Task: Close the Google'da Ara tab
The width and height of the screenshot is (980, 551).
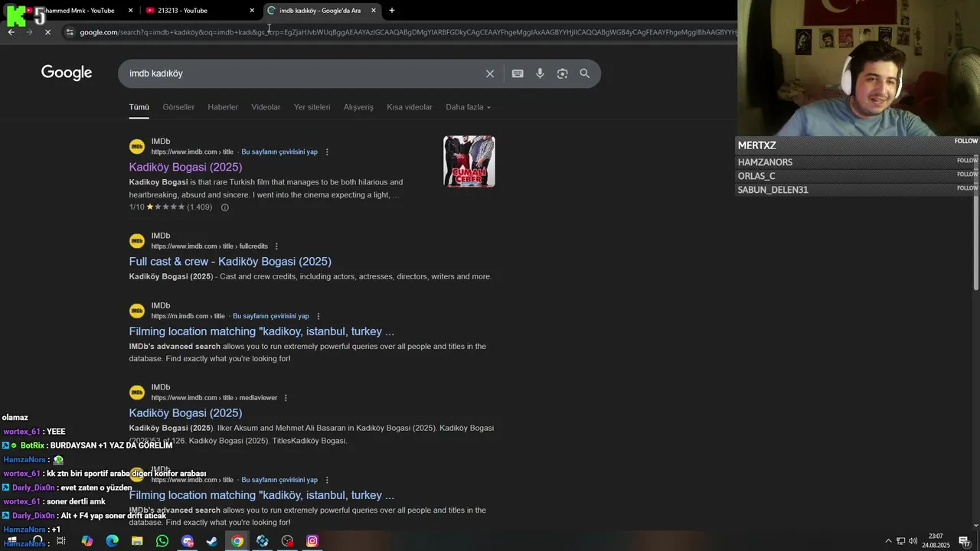Action: click(373, 10)
